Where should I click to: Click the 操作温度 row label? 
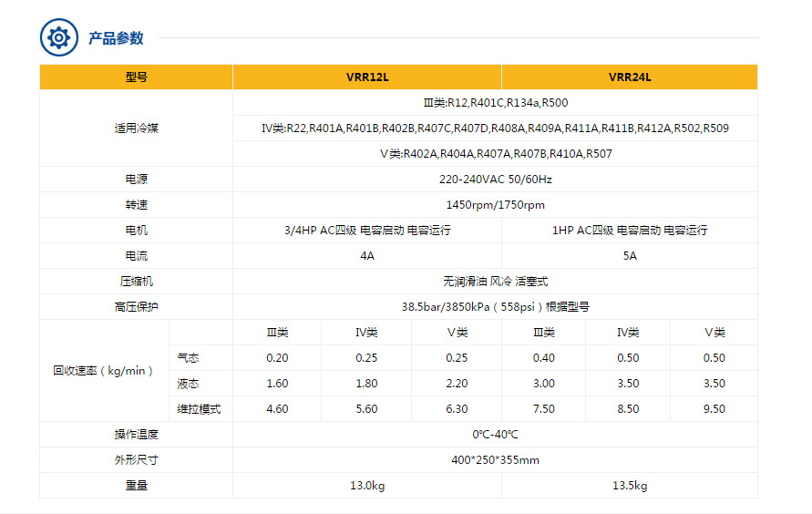(136, 435)
